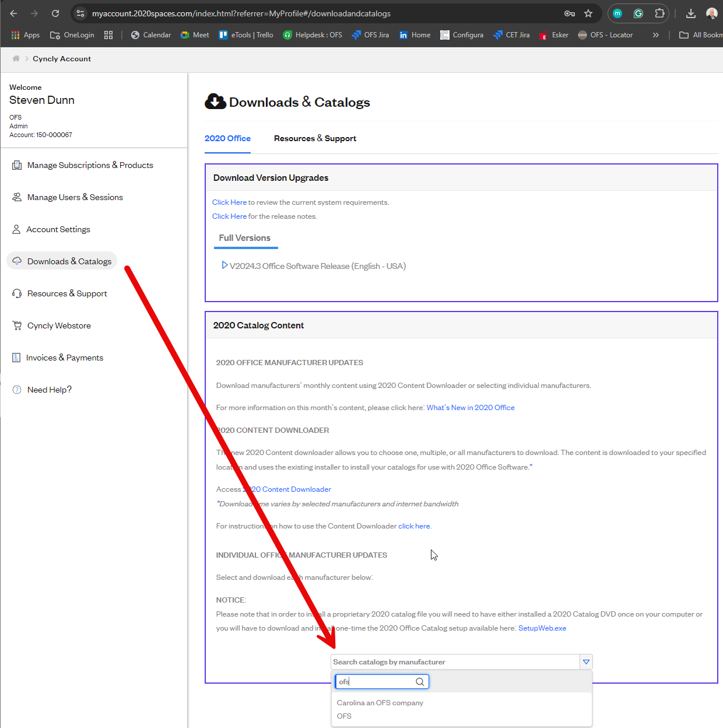The width and height of the screenshot is (723, 728).
Task: Click Here for system requirements link
Action: [x=229, y=202]
